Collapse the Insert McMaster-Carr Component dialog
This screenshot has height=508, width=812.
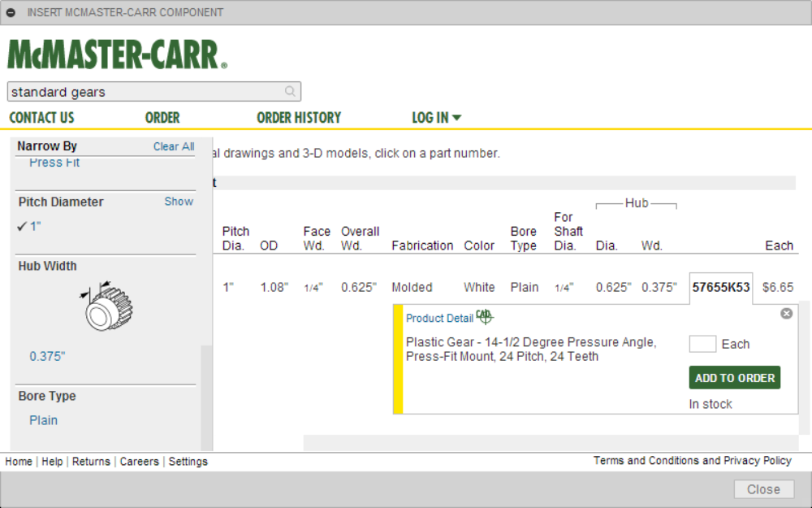[x=11, y=12]
